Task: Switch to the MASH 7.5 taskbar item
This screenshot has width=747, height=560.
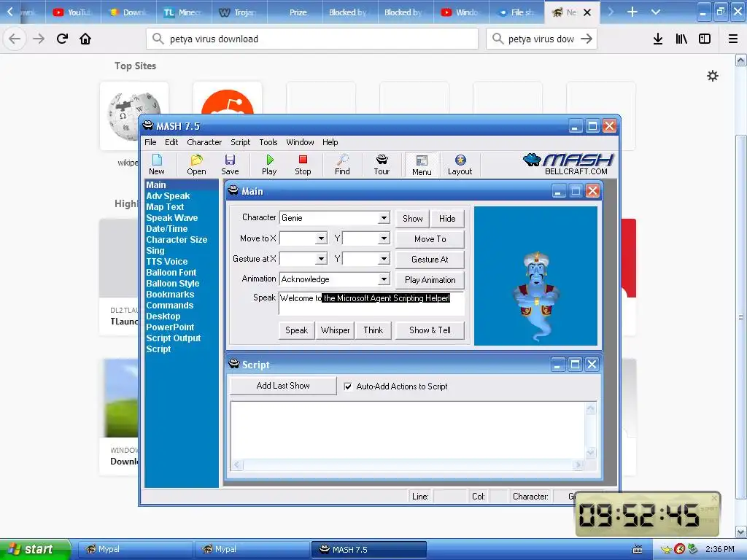Action: click(368, 550)
